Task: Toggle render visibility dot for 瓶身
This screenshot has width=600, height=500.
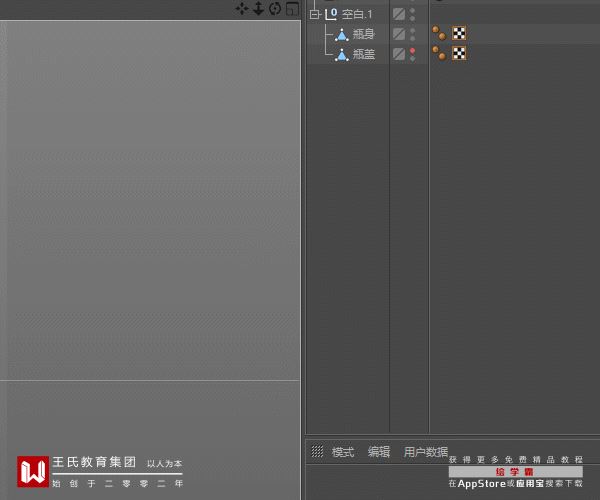Action: 412,38
